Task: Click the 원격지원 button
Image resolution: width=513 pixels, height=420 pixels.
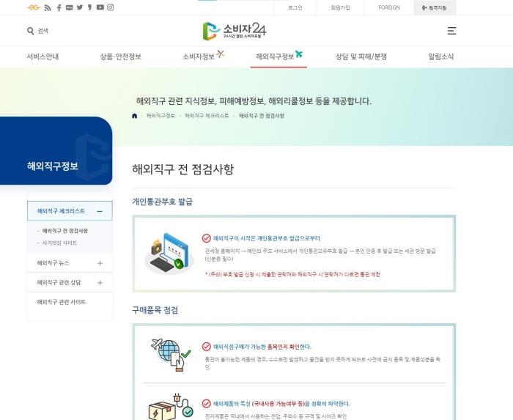Action: tap(435, 7)
